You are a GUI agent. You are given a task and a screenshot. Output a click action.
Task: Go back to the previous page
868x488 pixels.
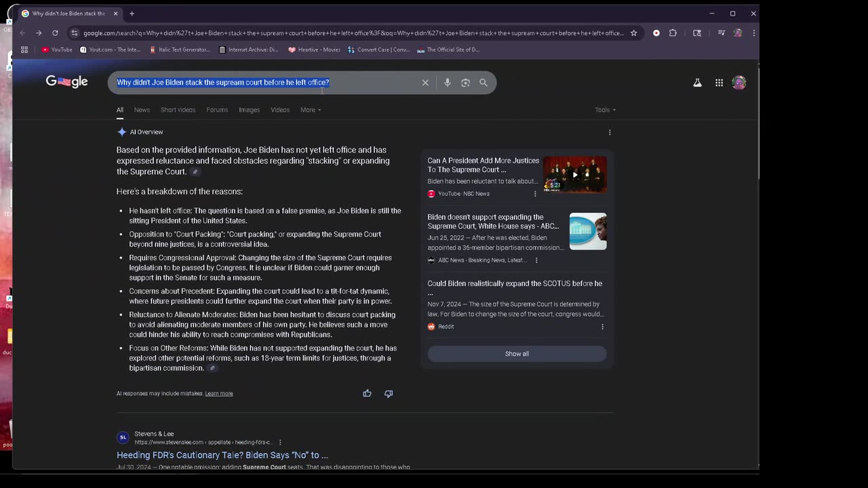(22, 33)
